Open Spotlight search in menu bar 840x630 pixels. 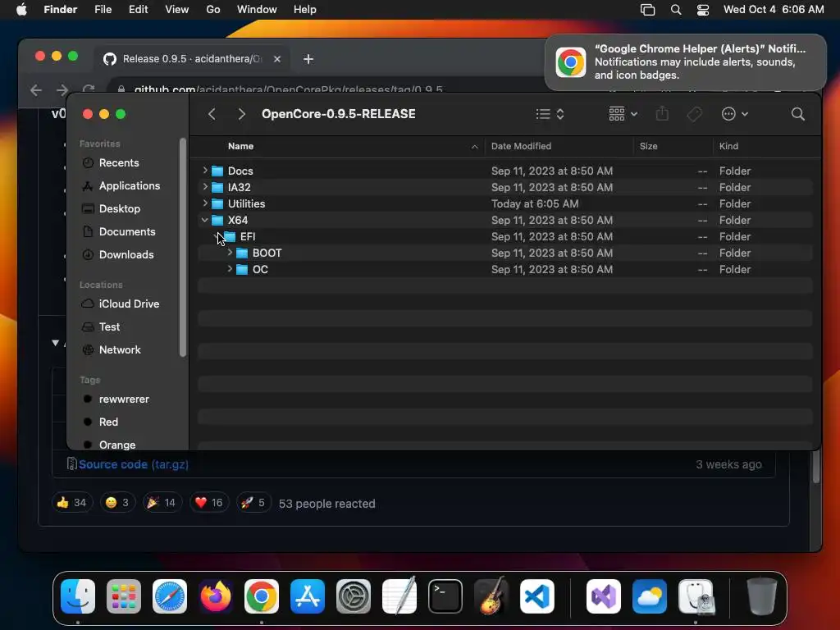pos(676,10)
